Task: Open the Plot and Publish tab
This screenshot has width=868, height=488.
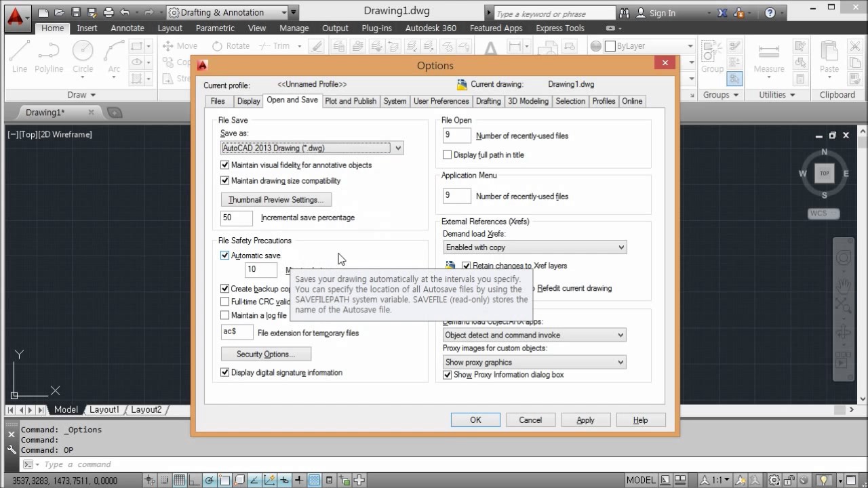Action: pos(351,101)
